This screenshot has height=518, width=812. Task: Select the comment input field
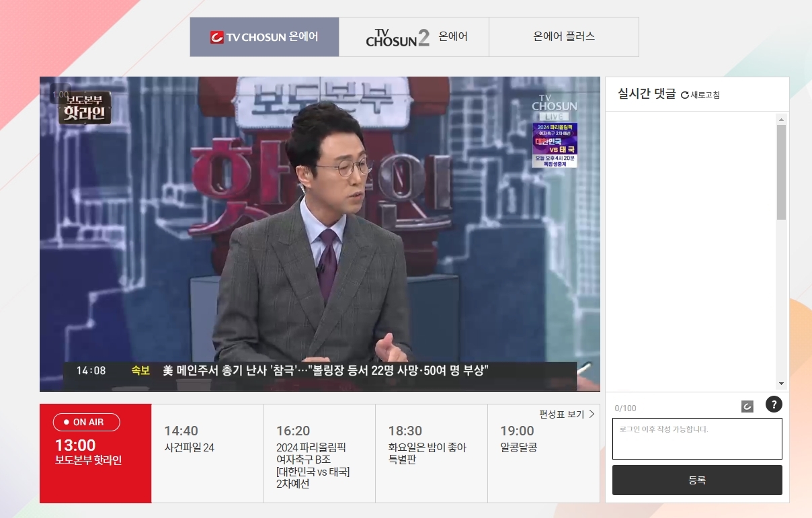pyautogui.click(x=696, y=439)
